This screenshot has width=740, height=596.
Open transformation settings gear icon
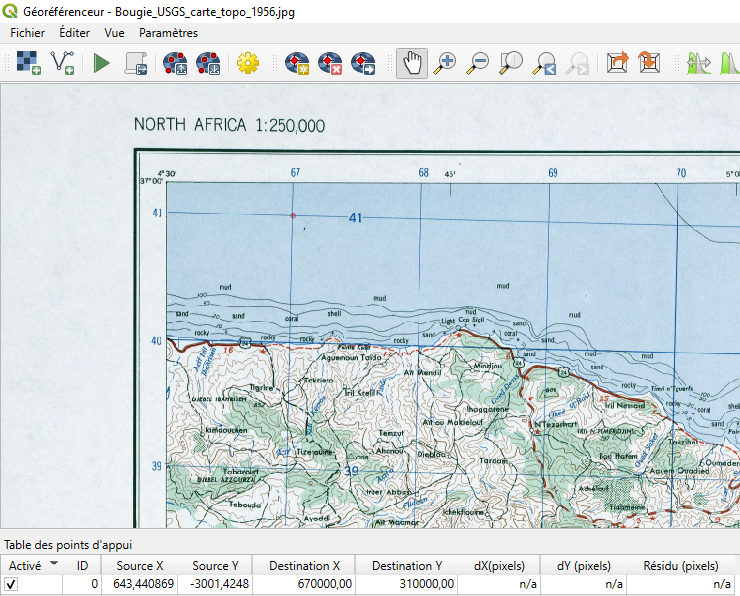[247, 63]
